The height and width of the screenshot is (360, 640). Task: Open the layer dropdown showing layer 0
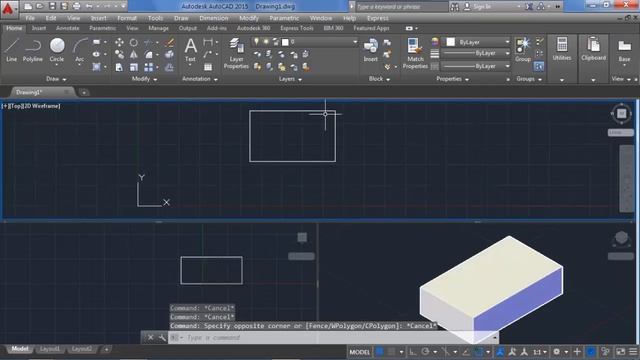click(x=305, y=42)
